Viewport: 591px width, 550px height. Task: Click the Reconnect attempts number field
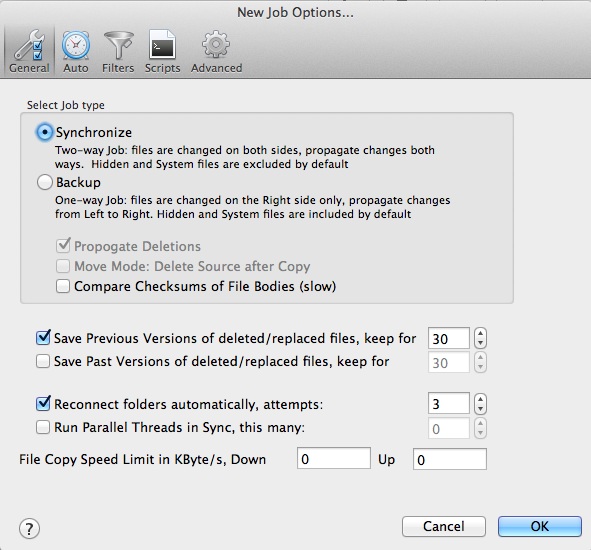click(449, 403)
